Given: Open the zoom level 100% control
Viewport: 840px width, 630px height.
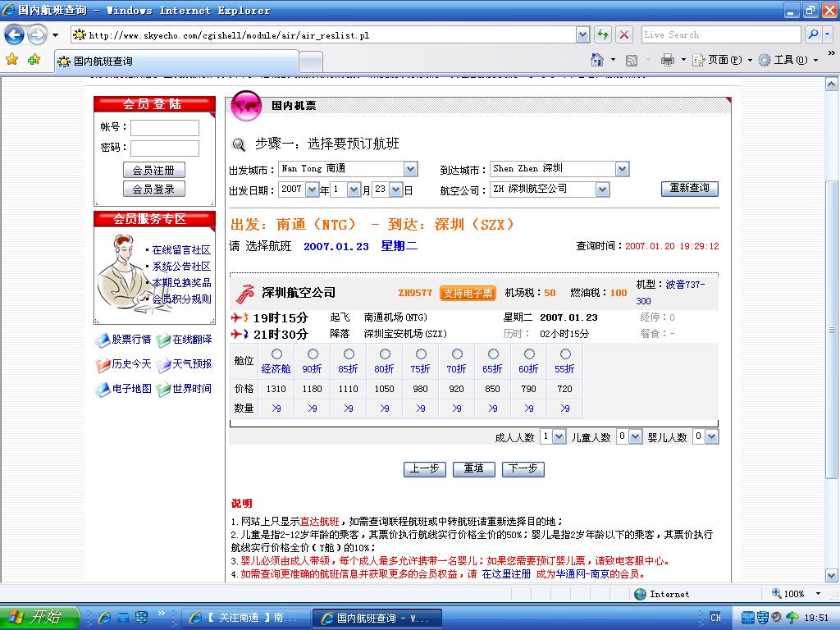Looking at the screenshot, I should point(796,594).
